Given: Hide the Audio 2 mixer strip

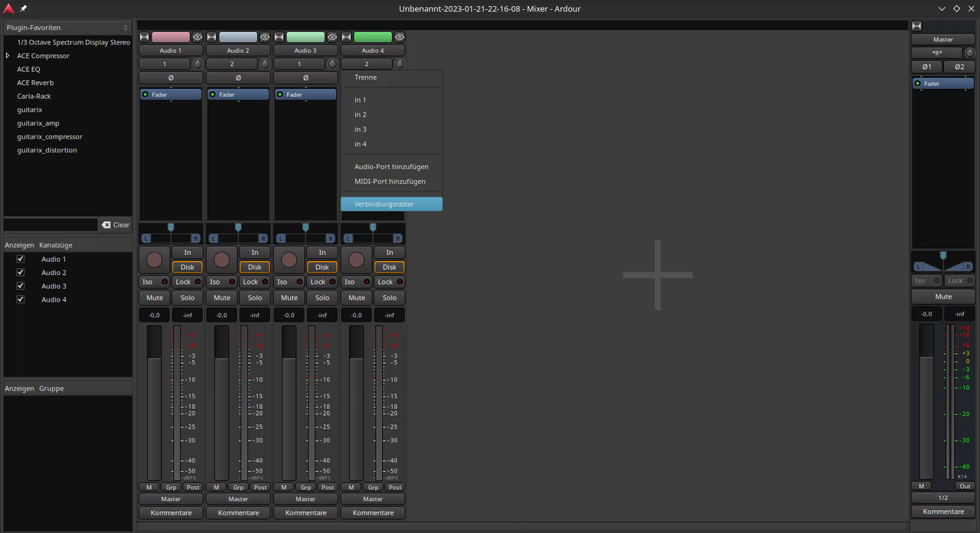Looking at the screenshot, I should click(264, 37).
